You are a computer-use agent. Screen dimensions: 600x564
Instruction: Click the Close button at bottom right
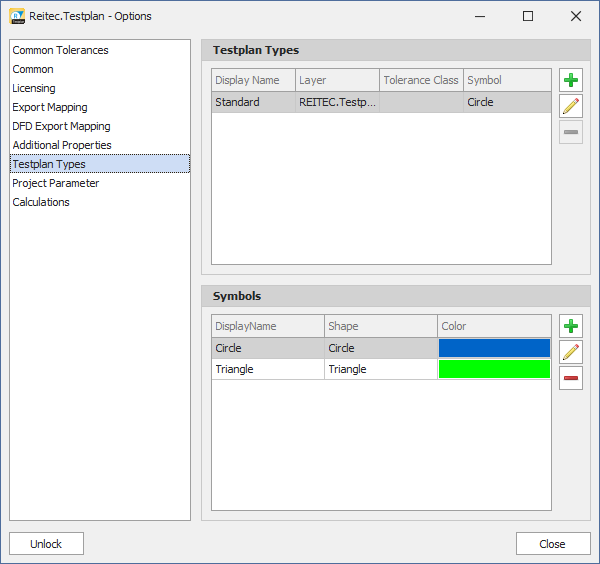pyautogui.click(x=552, y=544)
